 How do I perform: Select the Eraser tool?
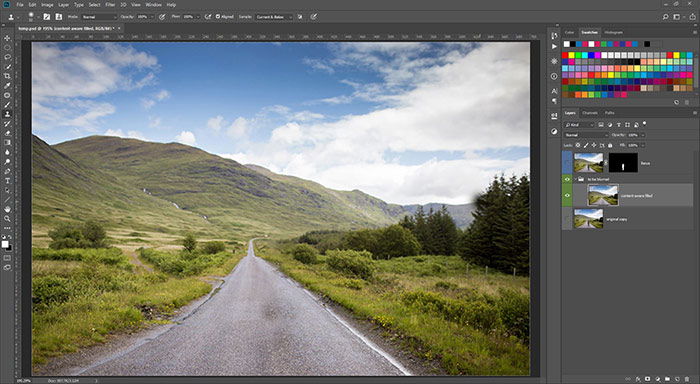(7, 133)
